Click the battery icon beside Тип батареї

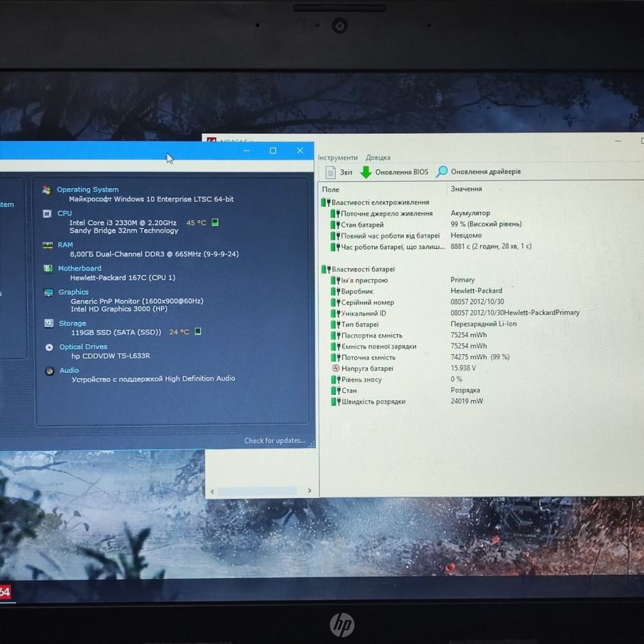coord(336,324)
